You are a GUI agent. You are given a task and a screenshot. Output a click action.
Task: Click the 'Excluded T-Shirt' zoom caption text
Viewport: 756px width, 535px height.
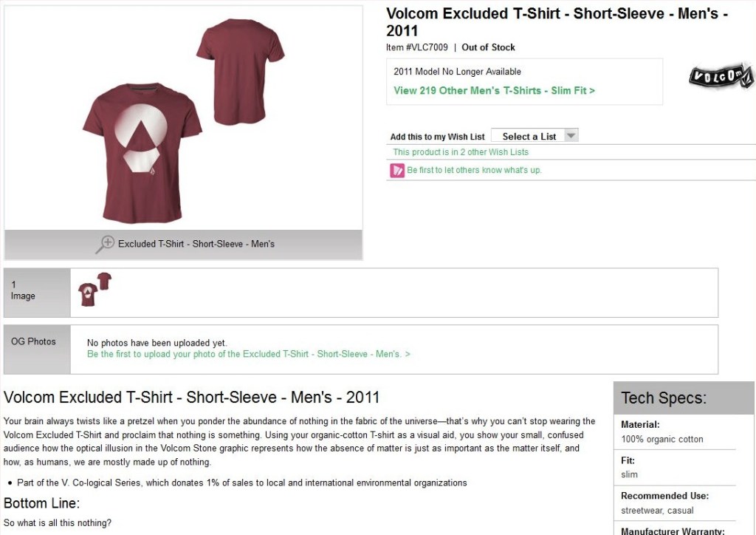(196, 244)
